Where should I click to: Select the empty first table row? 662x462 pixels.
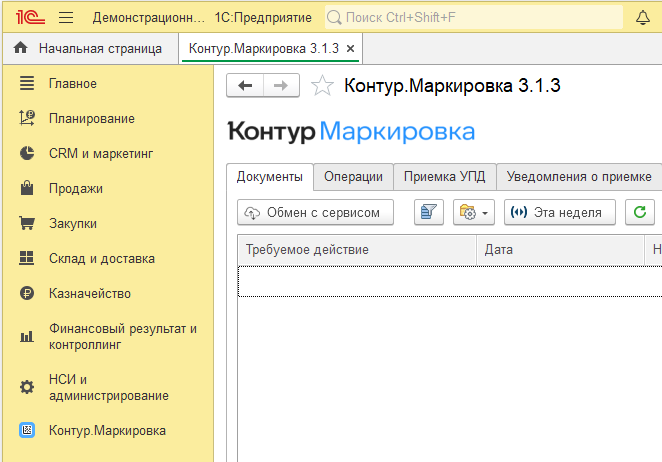coord(450,281)
